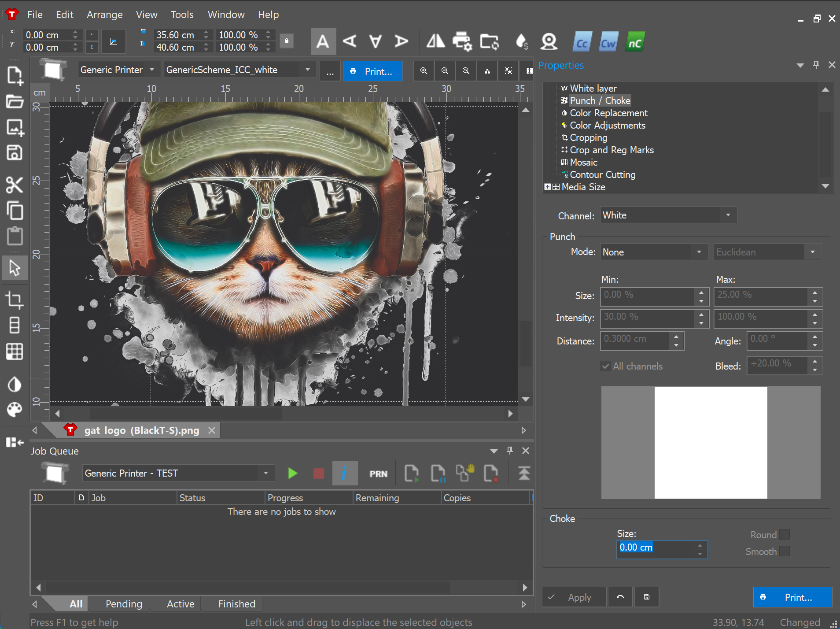840x629 pixels.
Task: Expand the Media Size tree node
Action: [547, 187]
